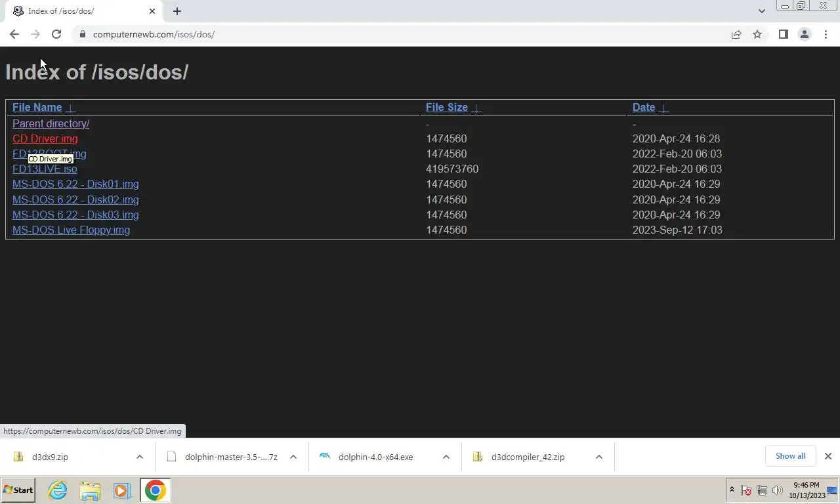Sort File Name descending arrow
The image size is (840, 504).
click(70, 108)
